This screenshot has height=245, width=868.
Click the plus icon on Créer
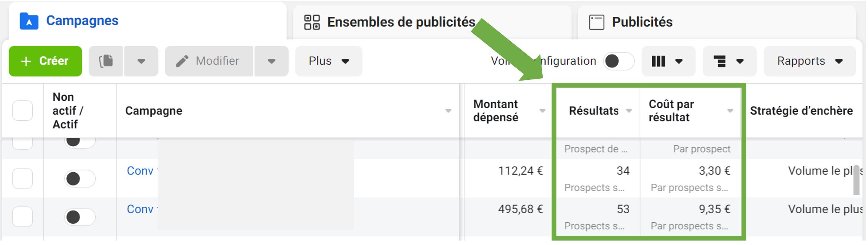26,61
